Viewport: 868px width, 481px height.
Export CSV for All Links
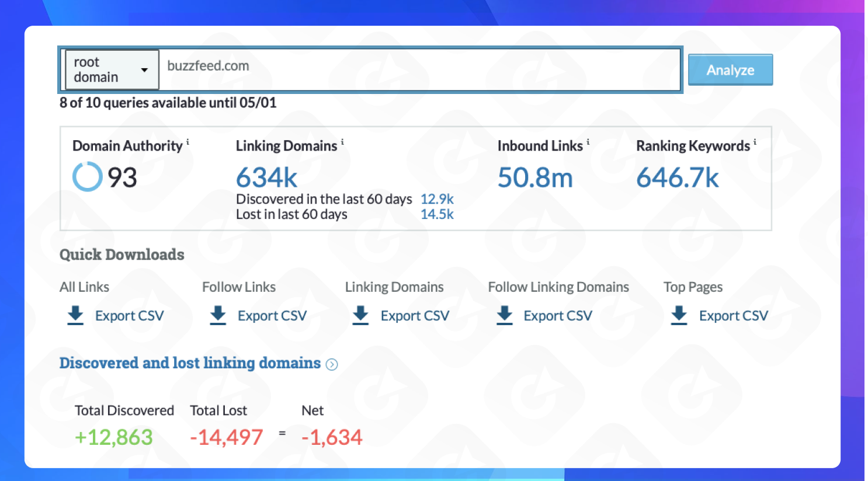(129, 316)
